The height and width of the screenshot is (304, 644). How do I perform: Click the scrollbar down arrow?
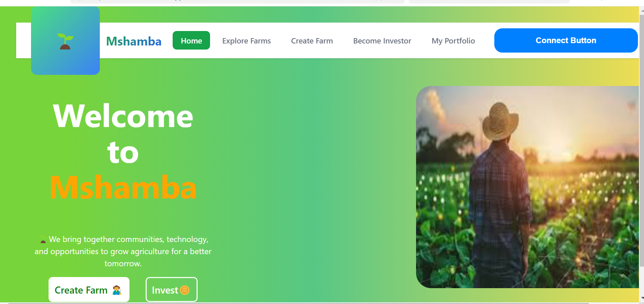click(x=642, y=298)
